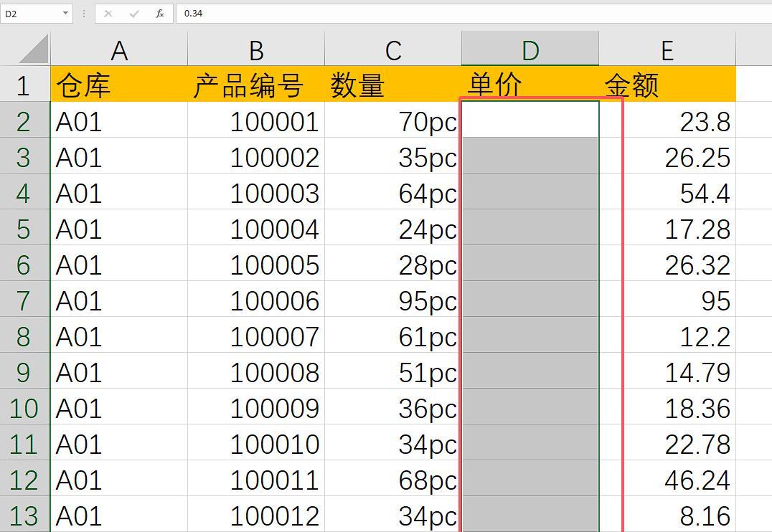Viewport: 772px width, 532px height.
Task: Click amount cell 17.28
Action: [667, 228]
